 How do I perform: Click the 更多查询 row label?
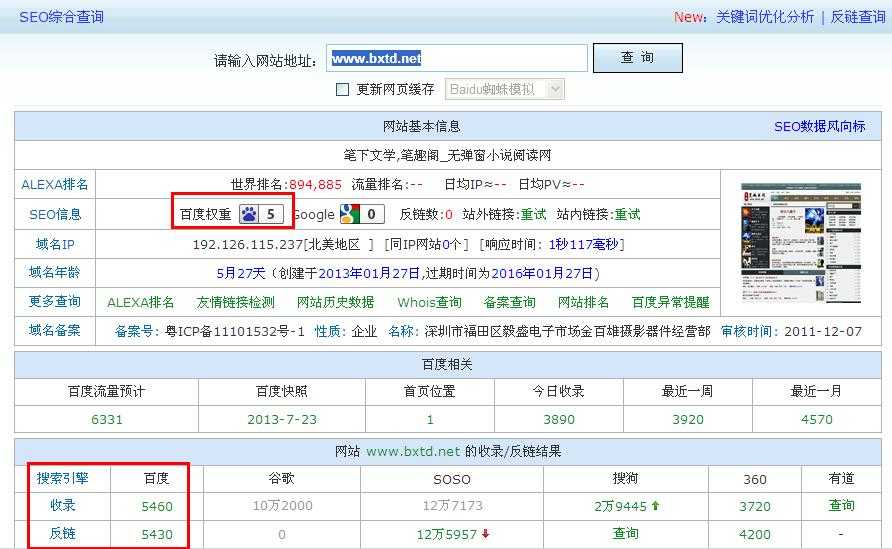coord(55,302)
